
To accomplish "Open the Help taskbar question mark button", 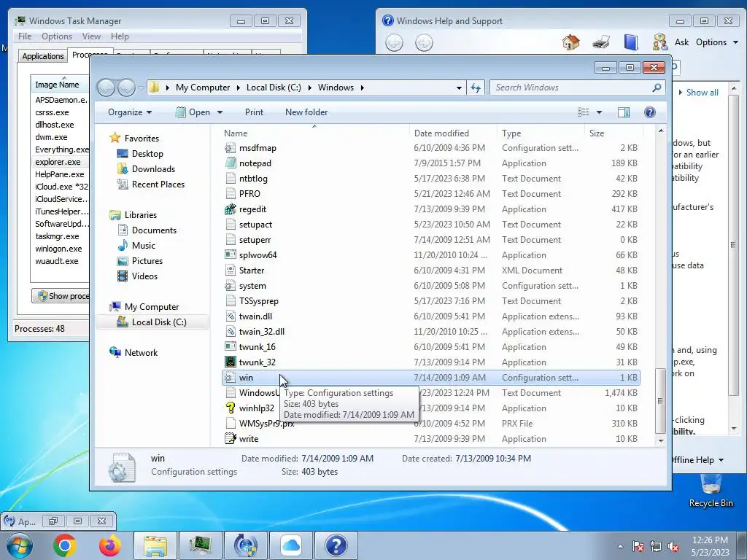I will pos(336,545).
